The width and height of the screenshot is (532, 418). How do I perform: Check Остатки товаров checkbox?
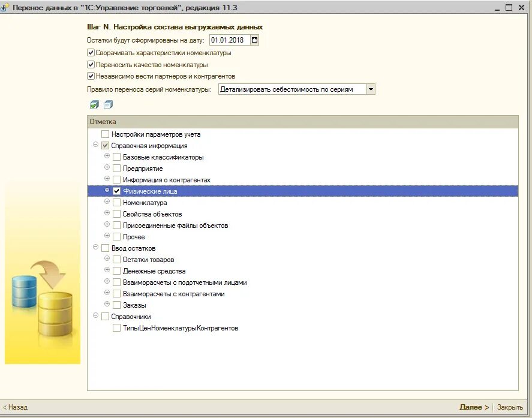coord(117,260)
